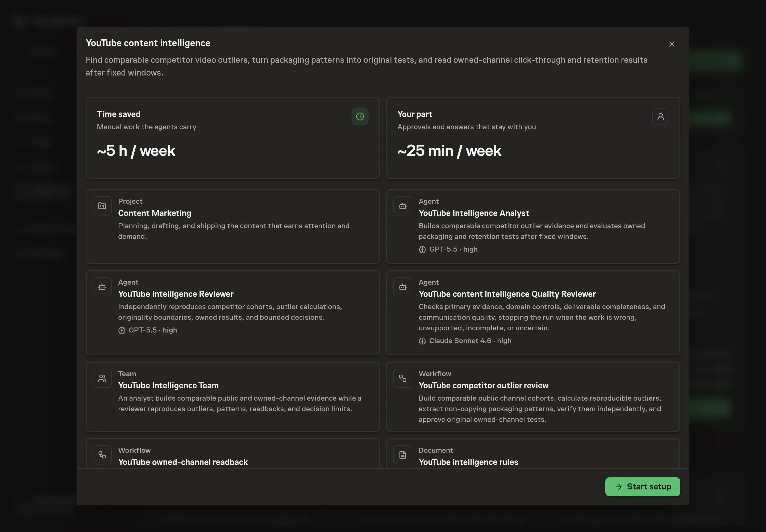Click the Claude Sonnet 4.6 · high label
766x532 pixels.
coord(470,341)
